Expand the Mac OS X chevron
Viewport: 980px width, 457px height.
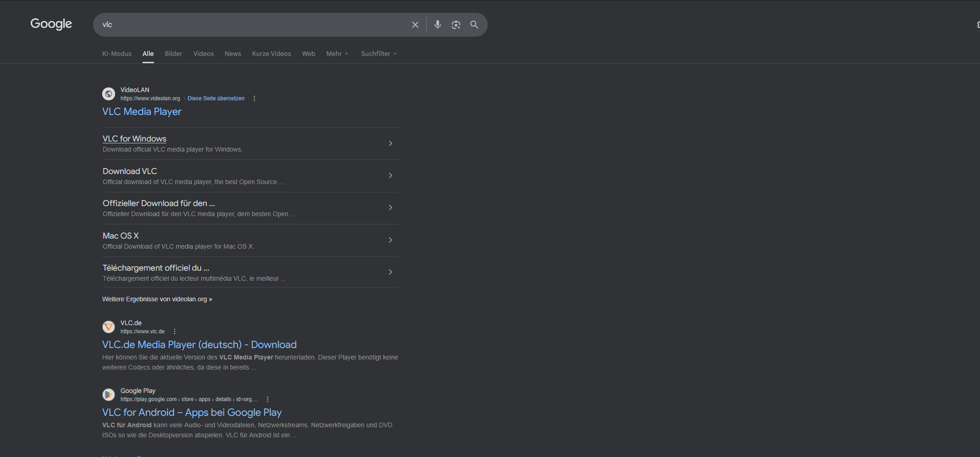click(391, 240)
